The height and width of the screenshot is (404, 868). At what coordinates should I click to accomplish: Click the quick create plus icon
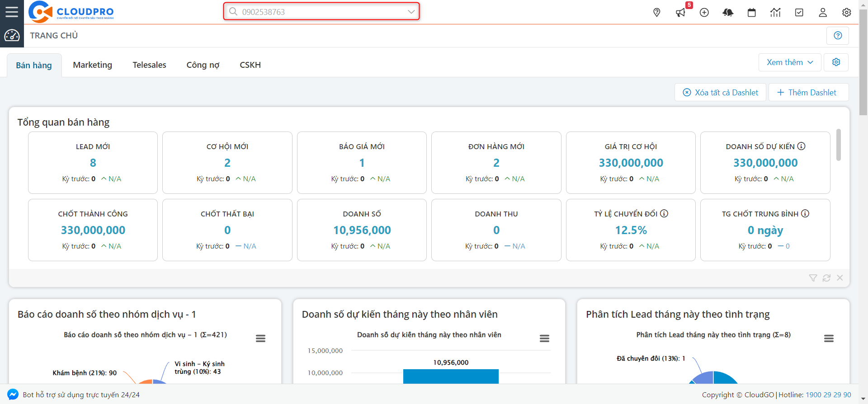pyautogui.click(x=704, y=12)
